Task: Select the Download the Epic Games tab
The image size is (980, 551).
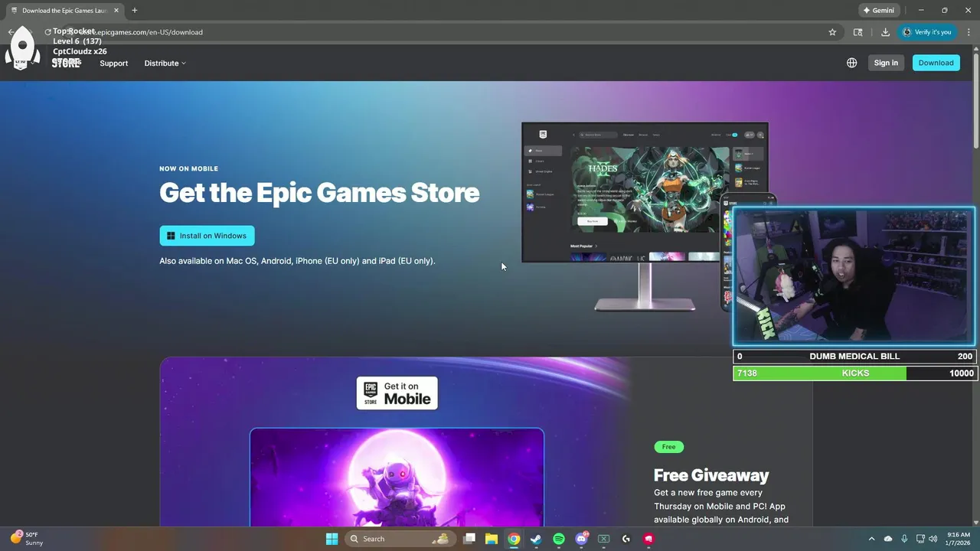Action: click(64, 11)
